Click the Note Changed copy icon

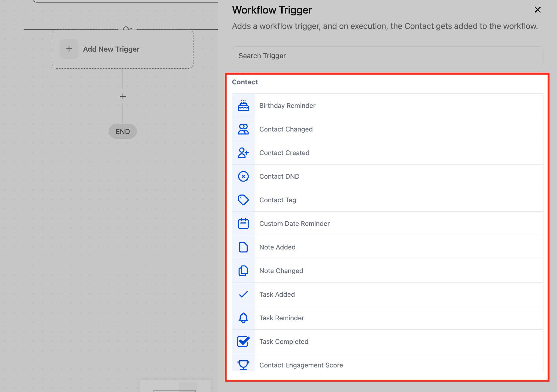tap(243, 271)
